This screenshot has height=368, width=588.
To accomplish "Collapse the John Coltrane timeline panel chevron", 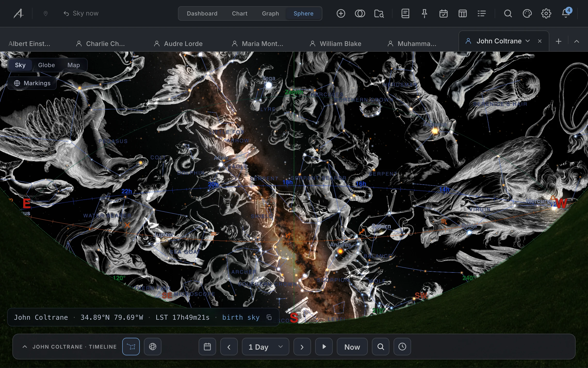I will point(25,347).
